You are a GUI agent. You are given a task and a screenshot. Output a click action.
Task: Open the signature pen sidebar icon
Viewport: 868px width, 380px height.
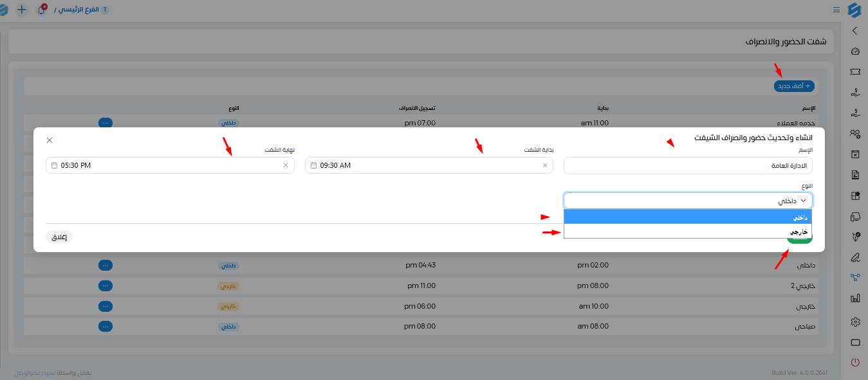(854, 257)
